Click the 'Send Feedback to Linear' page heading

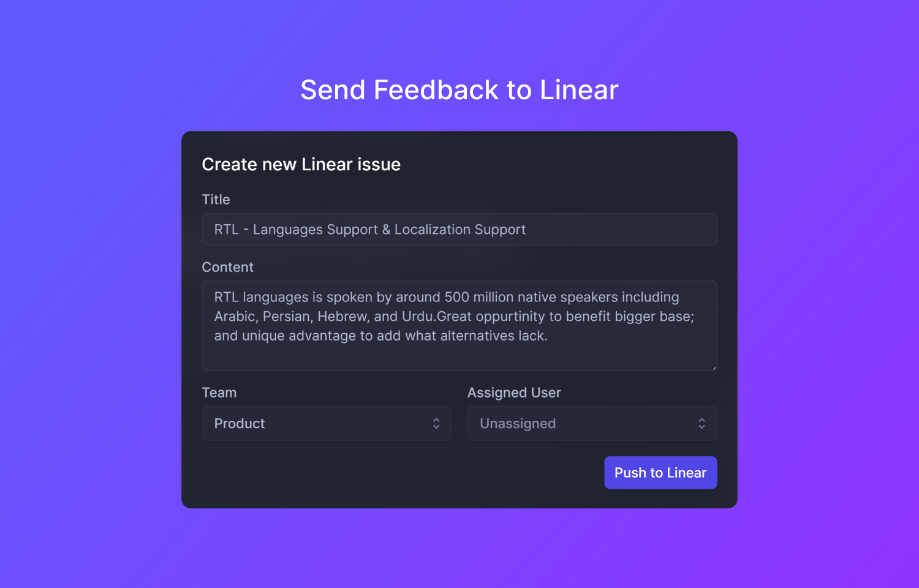[x=459, y=90]
